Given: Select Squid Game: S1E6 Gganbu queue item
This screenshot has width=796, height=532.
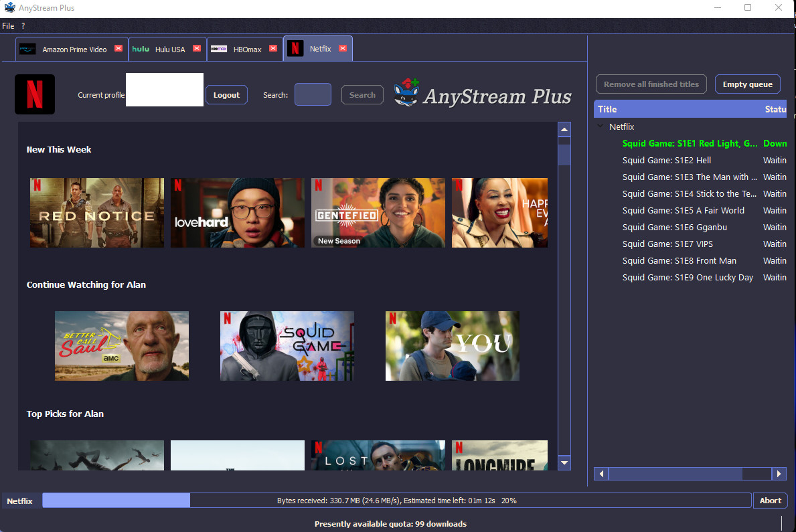Looking at the screenshot, I should coord(675,228).
